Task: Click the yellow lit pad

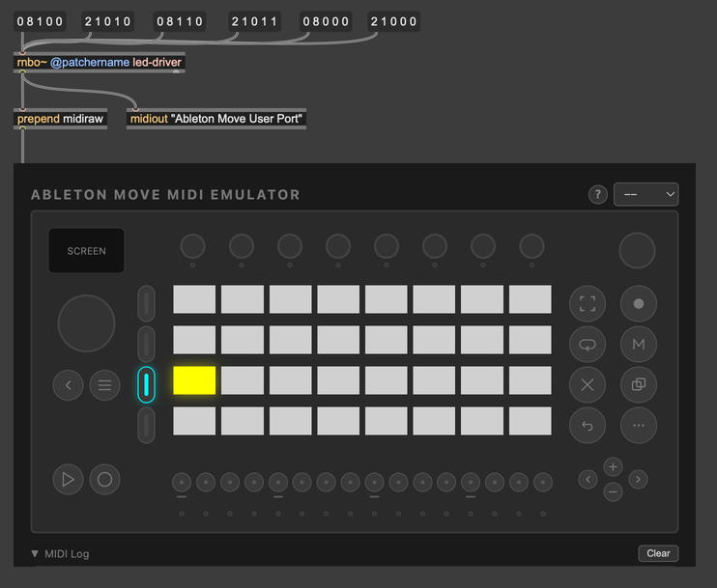Action: [194, 380]
